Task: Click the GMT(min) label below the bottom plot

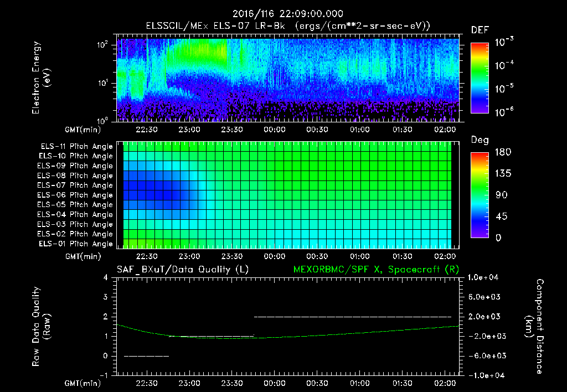Action: tap(83, 383)
